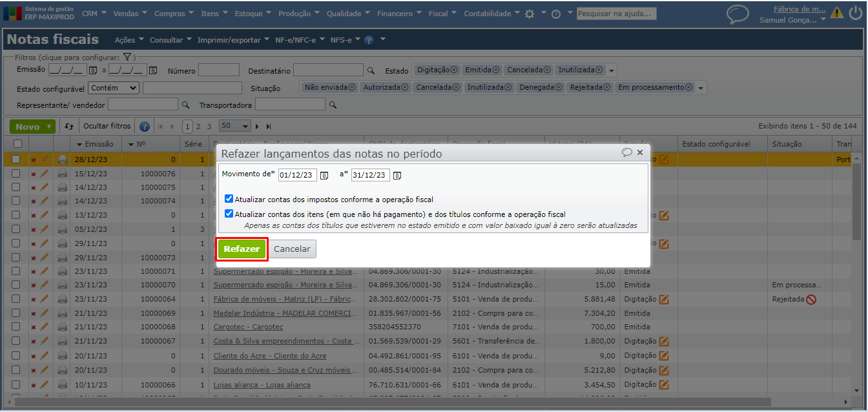
Task: Expand the Situação filter tag dropdown arrow
Action: [701, 88]
